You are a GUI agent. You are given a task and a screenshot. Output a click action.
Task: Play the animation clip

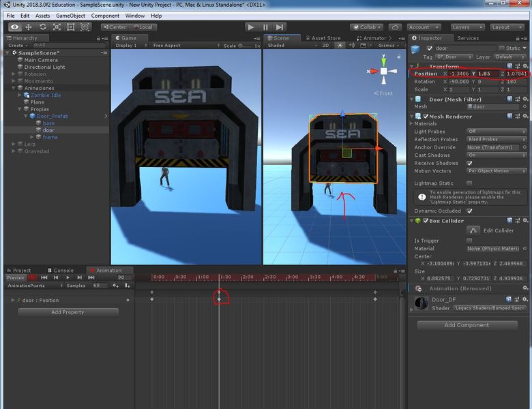[68, 277]
